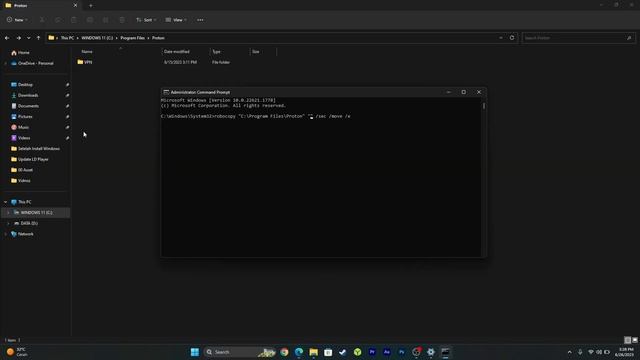Open the Sort dropdown
The height and width of the screenshot is (360, 640).
click(x=146, y=20)
